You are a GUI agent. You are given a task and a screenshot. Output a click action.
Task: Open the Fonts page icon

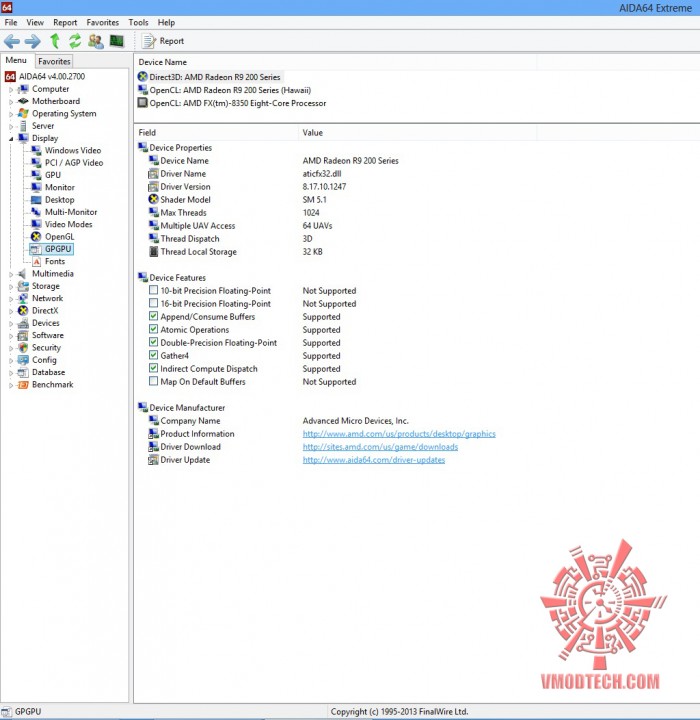click(x=36, y=261)
